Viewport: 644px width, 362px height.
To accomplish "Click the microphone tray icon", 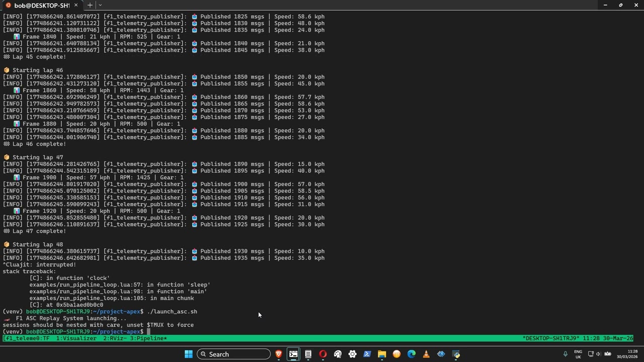I will pyautogui.click(x=565, y=354).
